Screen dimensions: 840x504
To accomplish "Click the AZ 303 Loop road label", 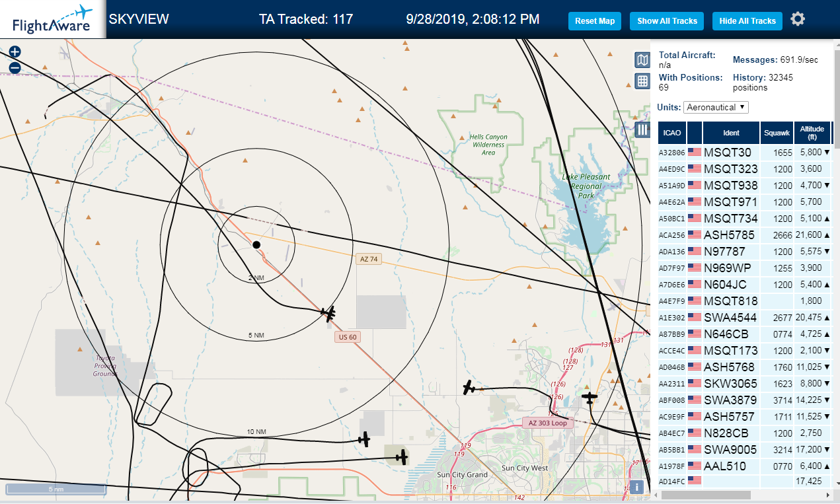I will [549, 423].
